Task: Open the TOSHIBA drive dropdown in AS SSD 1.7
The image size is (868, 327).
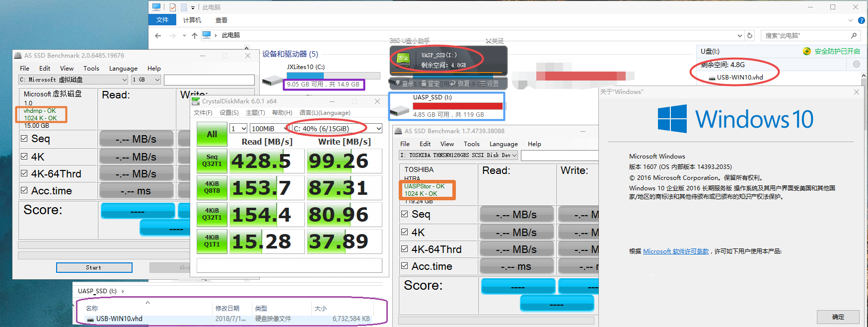Action: [x=458, y=155]
